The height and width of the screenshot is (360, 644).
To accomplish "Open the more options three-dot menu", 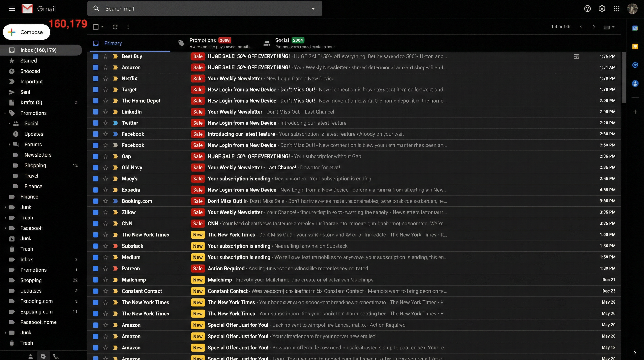I will click(128, 27).
